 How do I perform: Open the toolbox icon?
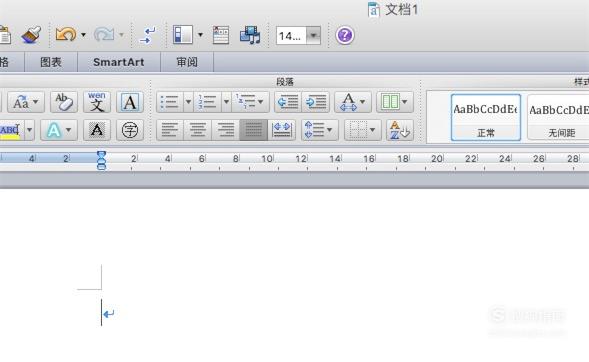(x=221, y=35)
